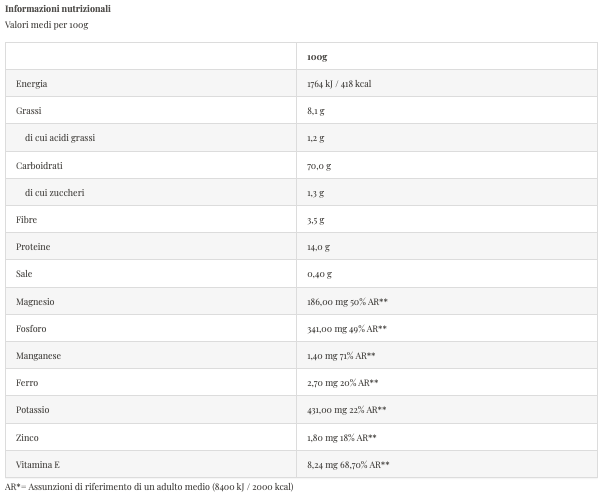Click the Grassi row label

pyautogui.click(x=29, y=111)
